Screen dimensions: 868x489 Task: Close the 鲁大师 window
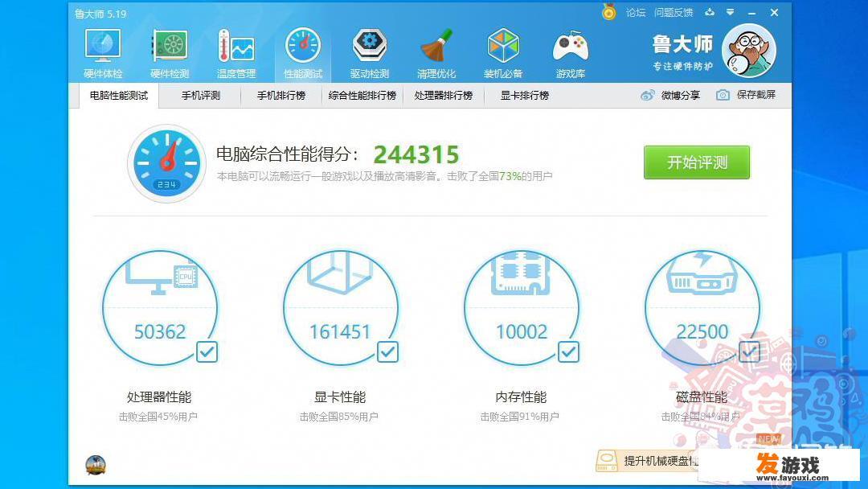coord(775,12)
